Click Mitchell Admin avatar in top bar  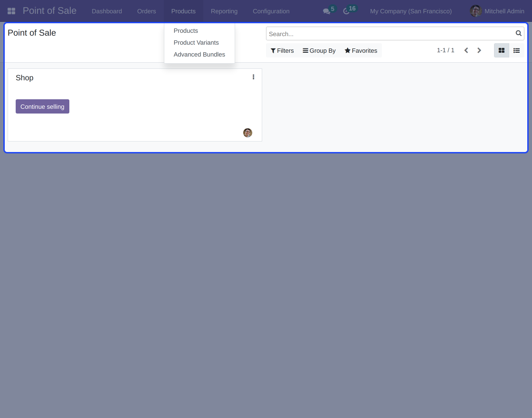[x=475, y=11]
